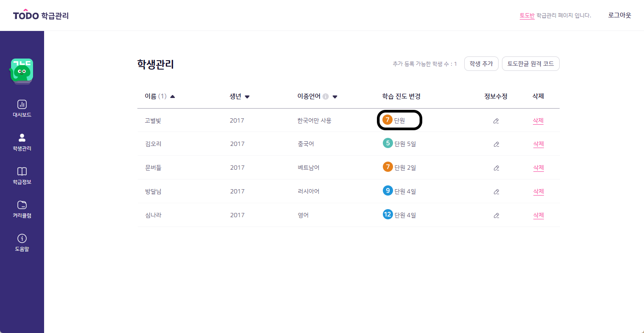
Task: Click the green Todo Hangul mascot icon
Action: 22,71
